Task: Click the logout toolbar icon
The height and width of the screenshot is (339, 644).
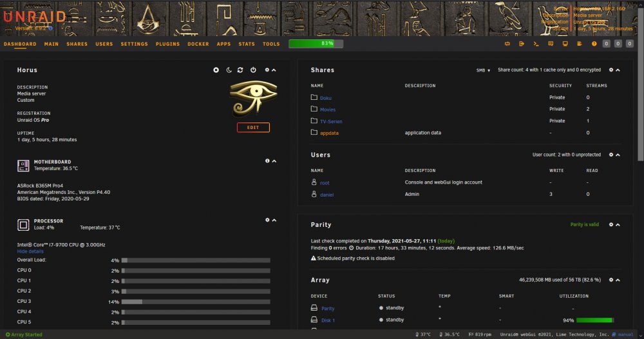Action: (x=522, y=44)
